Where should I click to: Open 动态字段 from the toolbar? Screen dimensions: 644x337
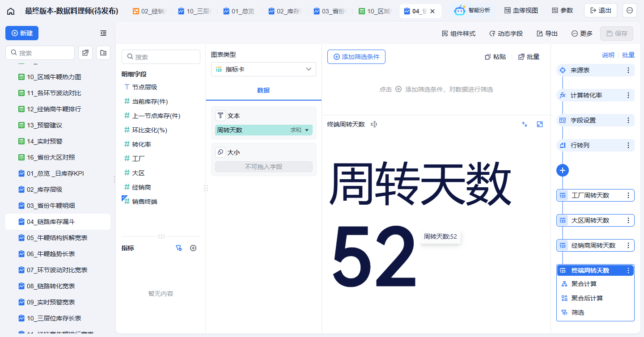point(506,34)
